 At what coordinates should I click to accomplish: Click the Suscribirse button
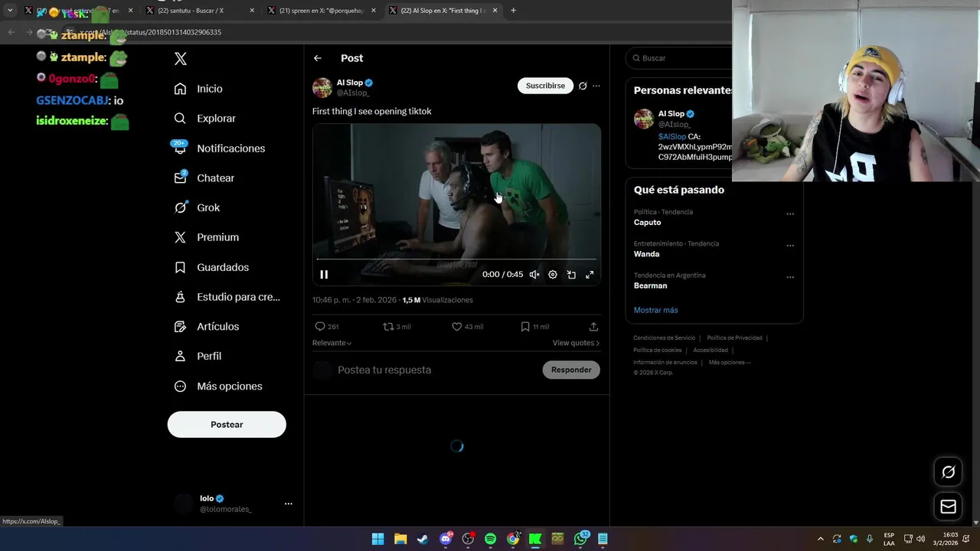[545, 86]
